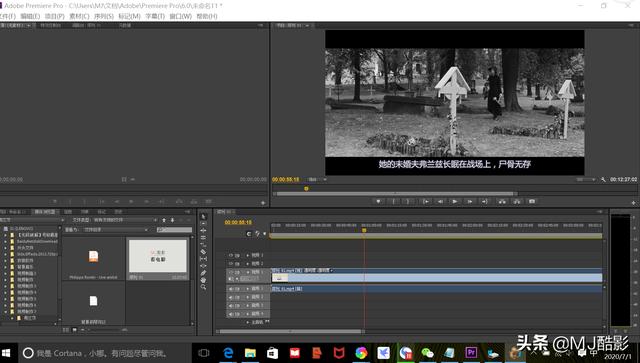Select the Razor tool
This screenshot has width=640, height=363.
[203, 252]
